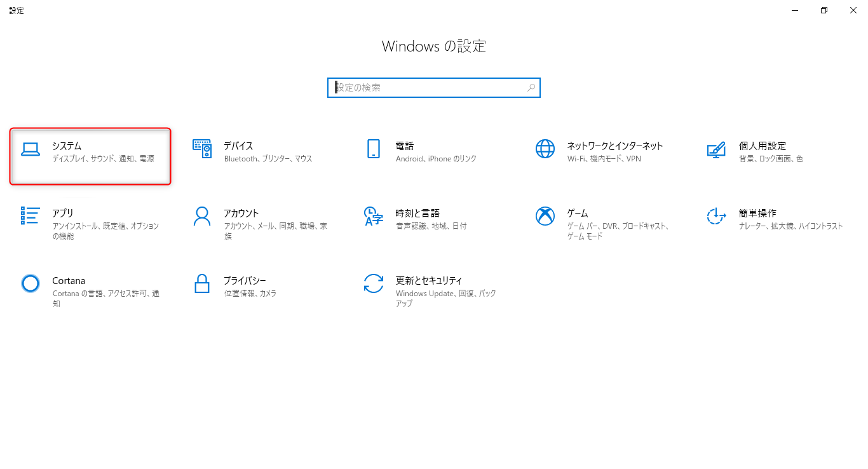
Task: Click description 位置情報、カメラ
Action: 250,294
